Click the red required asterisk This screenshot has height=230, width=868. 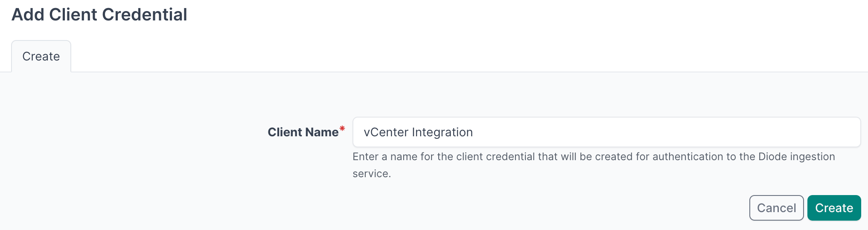click(342, 129)
